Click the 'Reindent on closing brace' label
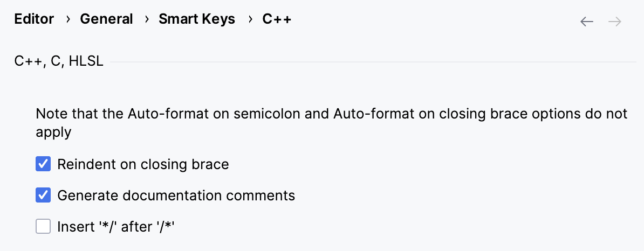This screenshot has width=644, height=251. [143, 164]
